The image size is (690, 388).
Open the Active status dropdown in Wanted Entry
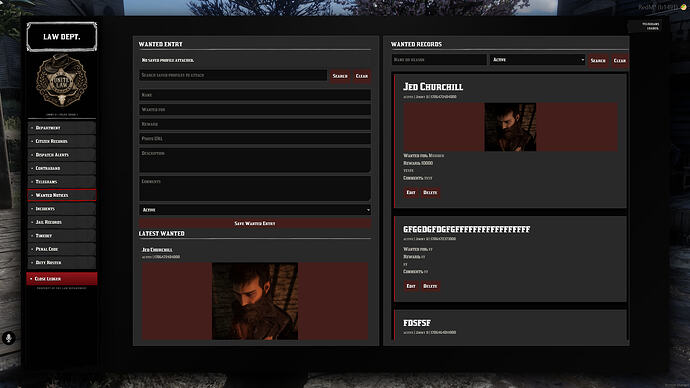[255, 210]
